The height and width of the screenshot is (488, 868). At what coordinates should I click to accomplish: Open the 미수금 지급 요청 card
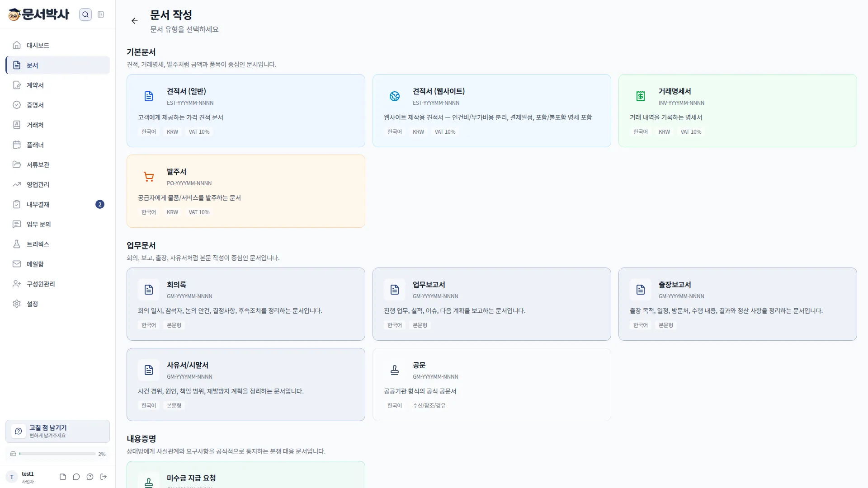[245, 474]
